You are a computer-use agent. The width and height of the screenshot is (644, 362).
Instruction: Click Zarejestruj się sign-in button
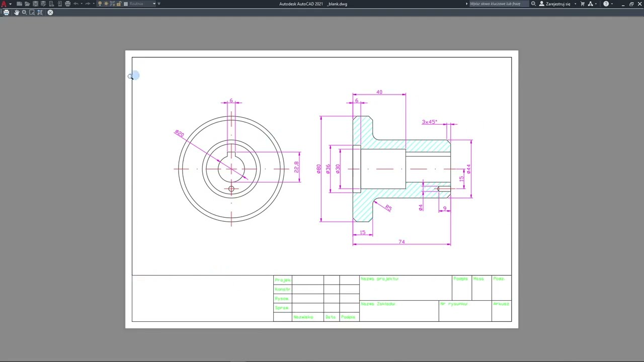pyautogui.click(x=555, y=4)
